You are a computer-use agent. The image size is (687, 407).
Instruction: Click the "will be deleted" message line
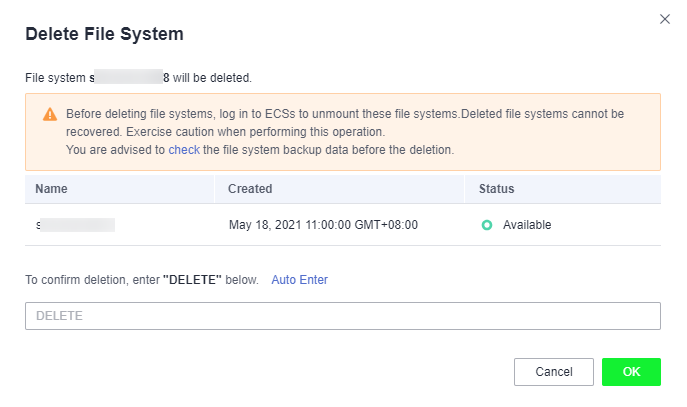tap(138, 78)
